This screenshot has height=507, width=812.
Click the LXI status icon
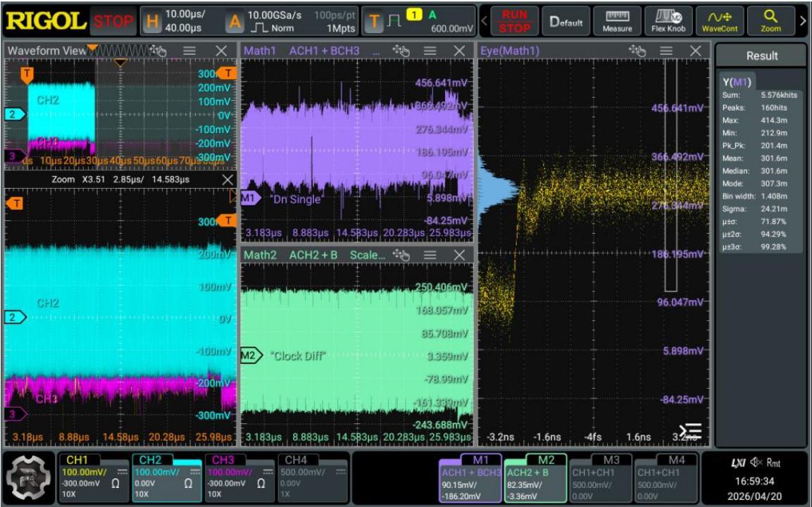[738, 463]
